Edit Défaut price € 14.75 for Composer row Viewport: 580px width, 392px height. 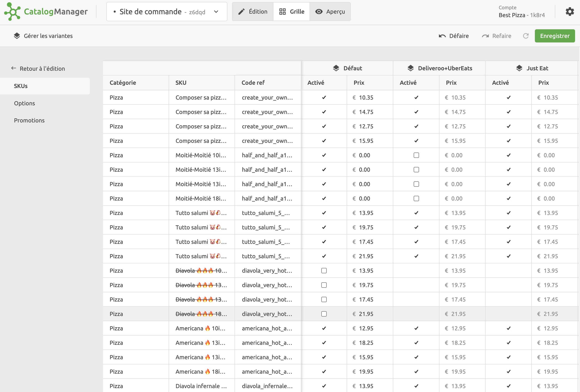pyautogui.click(x=370, y=112)
